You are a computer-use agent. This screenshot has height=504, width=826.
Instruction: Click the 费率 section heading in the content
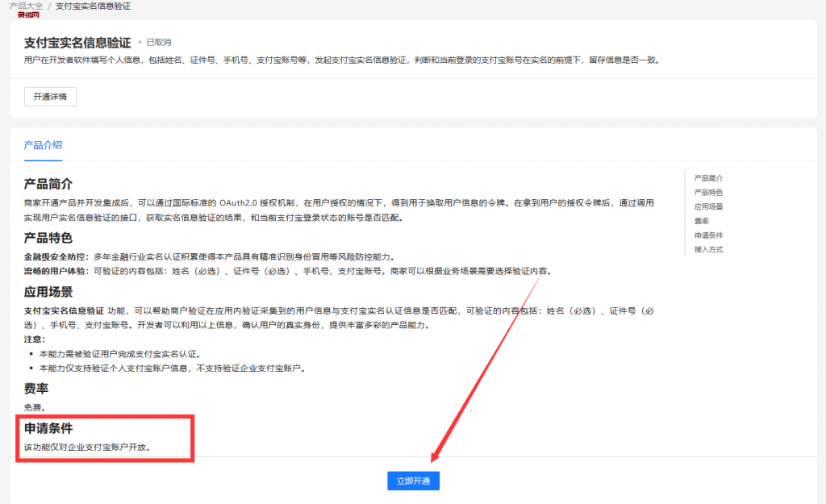point(36,389)
